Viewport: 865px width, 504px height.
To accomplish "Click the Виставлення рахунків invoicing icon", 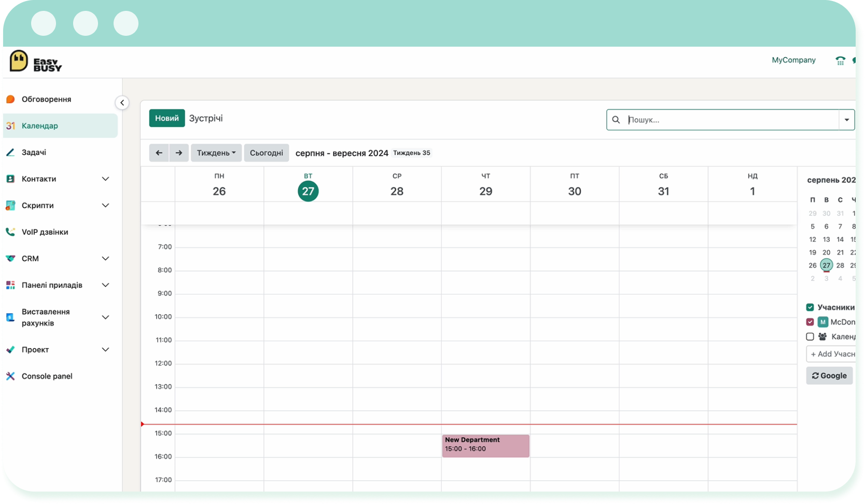I will click(10, 317).
